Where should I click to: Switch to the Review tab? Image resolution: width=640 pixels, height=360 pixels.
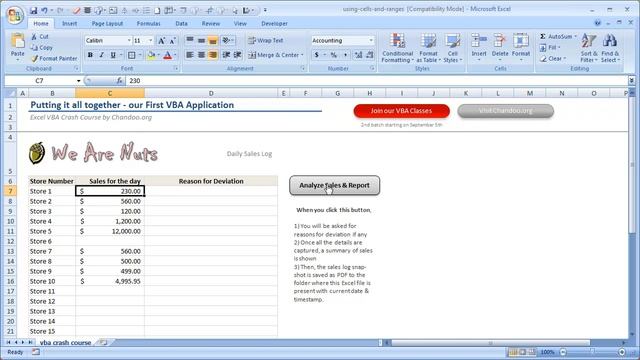pyautogui.click(x=211, y=24)
